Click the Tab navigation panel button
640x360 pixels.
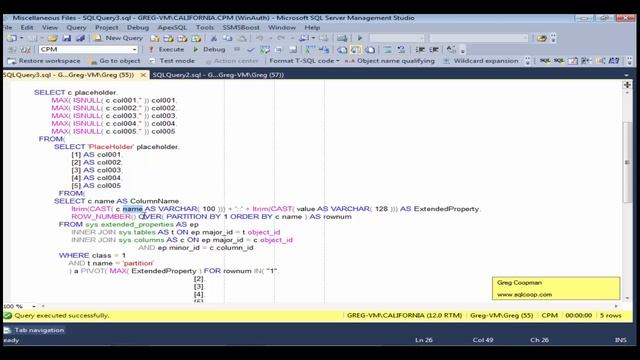point(34,330)
